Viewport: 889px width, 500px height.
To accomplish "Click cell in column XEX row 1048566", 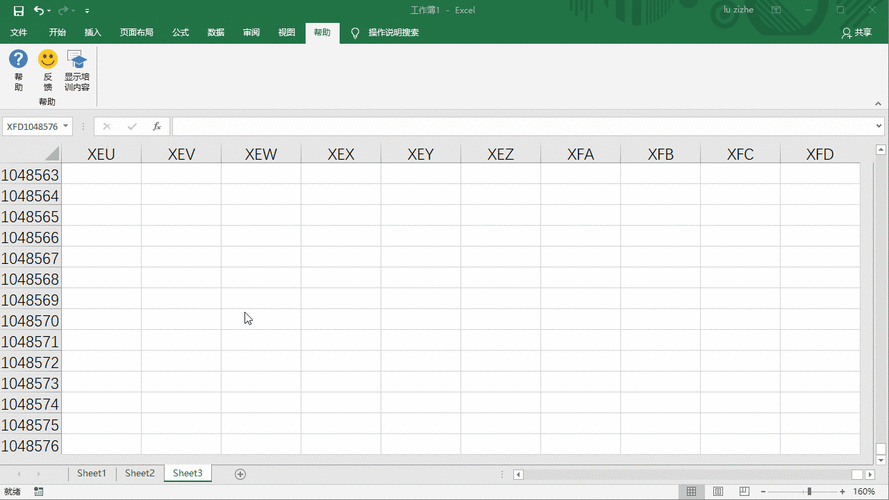I will click(x=341, y=238).
